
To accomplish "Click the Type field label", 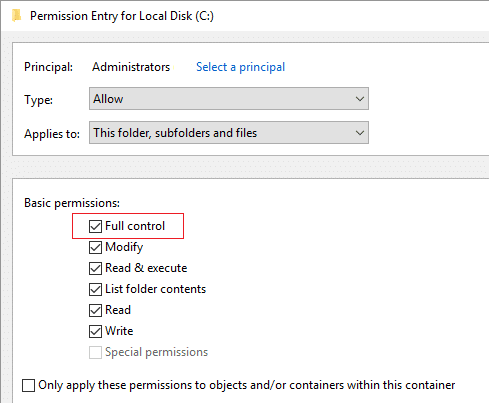I will 38,100.
